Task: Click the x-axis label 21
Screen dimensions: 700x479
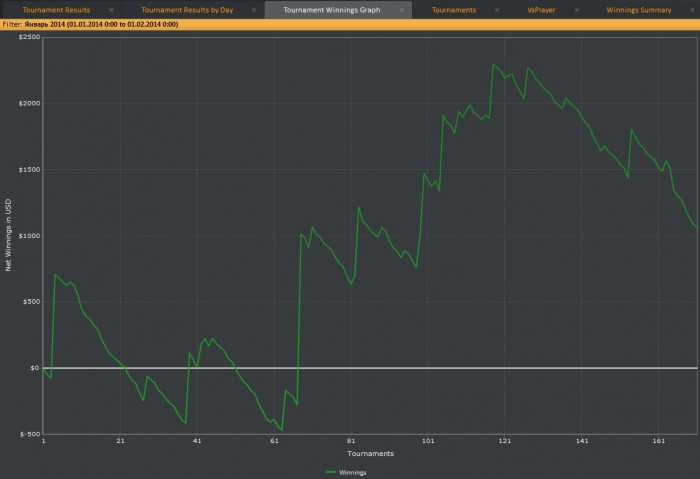Action: (x=120, y=441)
